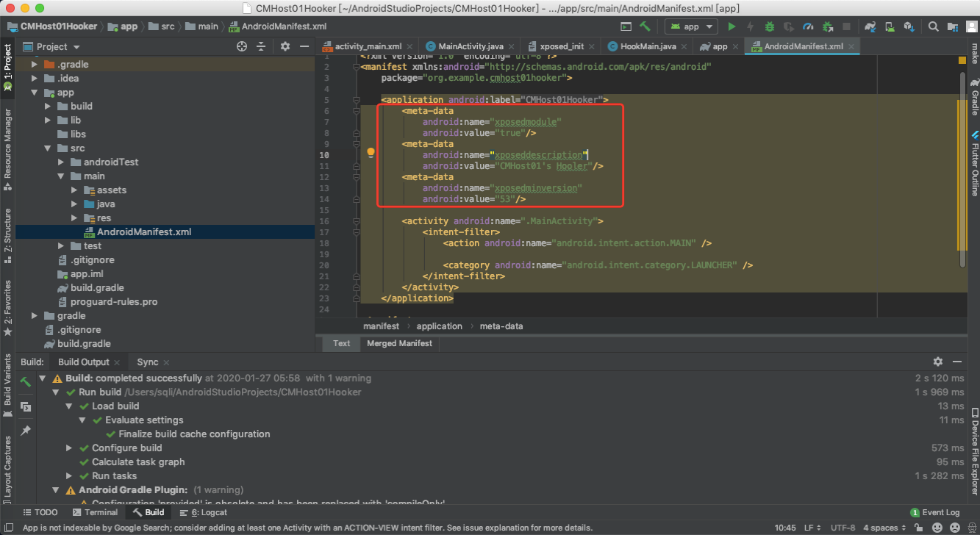Click the lightbulb quick-fix icon in editor gutter
This screenshot has width=980, height=535.
click(371, 153)
